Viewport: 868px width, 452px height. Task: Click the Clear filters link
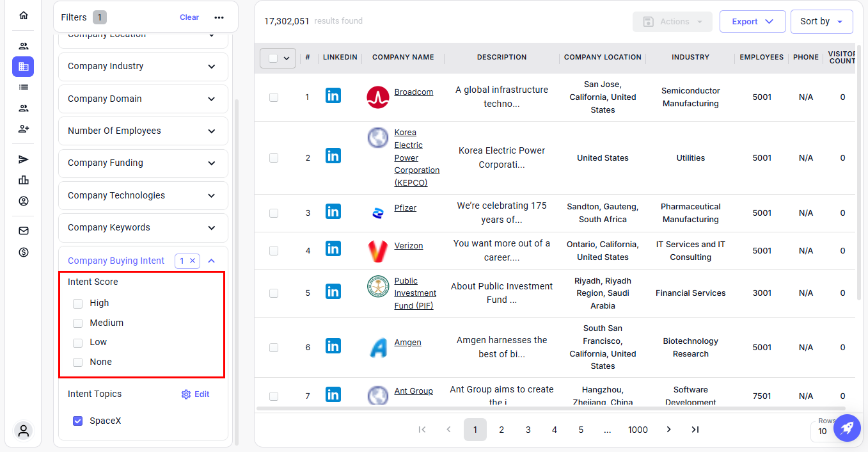tap(189, 17)
